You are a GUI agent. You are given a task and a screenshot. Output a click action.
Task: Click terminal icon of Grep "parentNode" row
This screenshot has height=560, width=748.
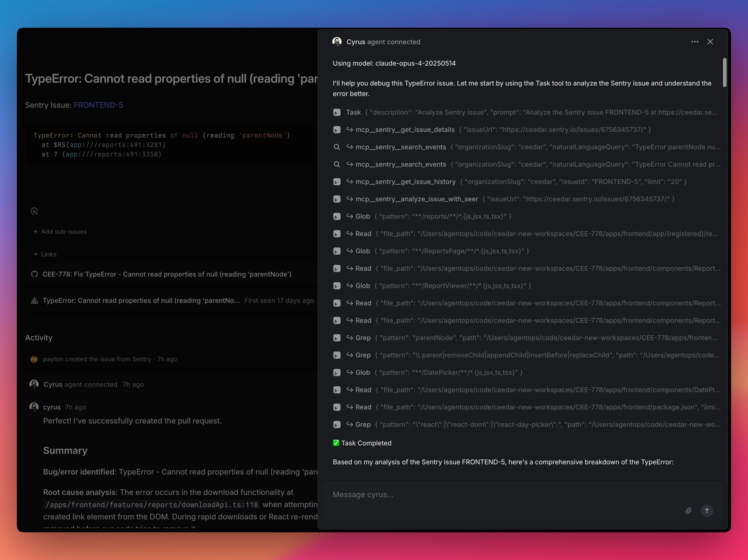point(337,338)
